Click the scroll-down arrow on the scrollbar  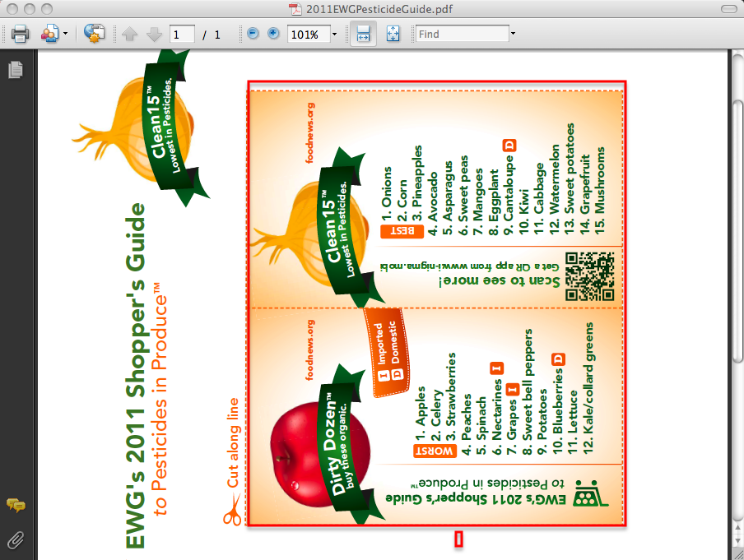pos(737,540)
